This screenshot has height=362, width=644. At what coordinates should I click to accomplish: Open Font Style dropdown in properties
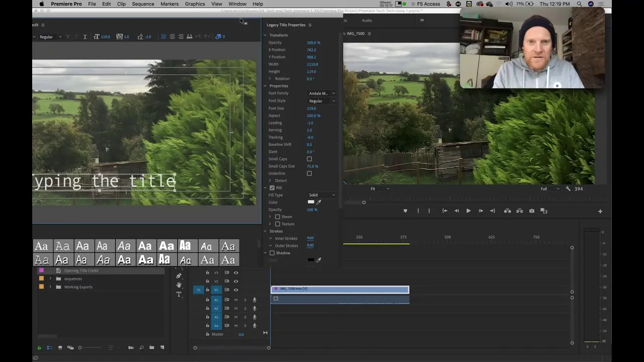(x=322, y=101)
